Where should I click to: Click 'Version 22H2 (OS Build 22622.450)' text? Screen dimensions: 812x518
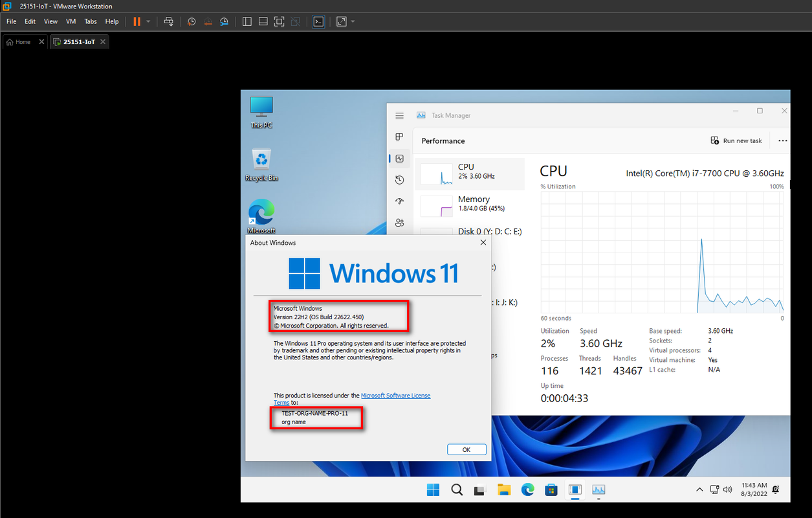(x=318, y=317)
